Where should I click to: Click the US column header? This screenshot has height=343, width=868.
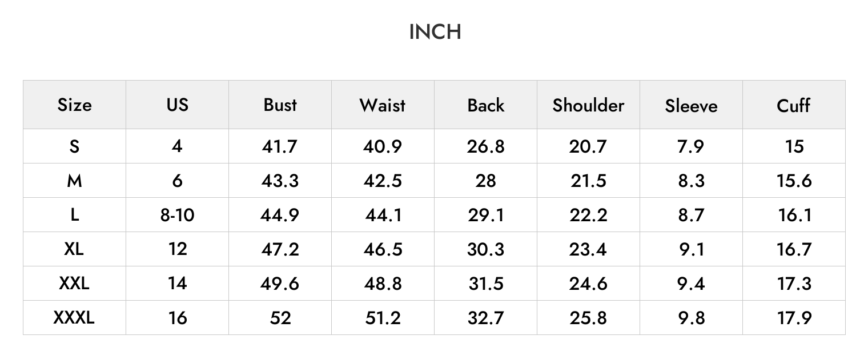177,105
